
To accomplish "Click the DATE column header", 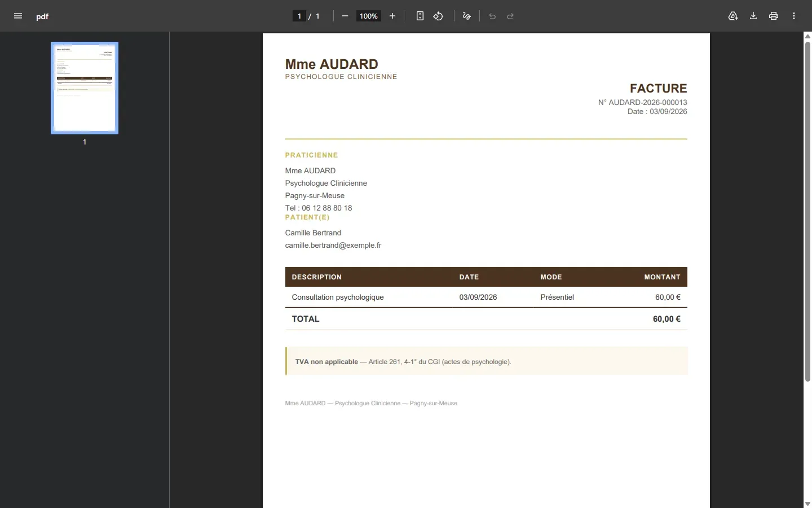I will click(x=469, y=277).
